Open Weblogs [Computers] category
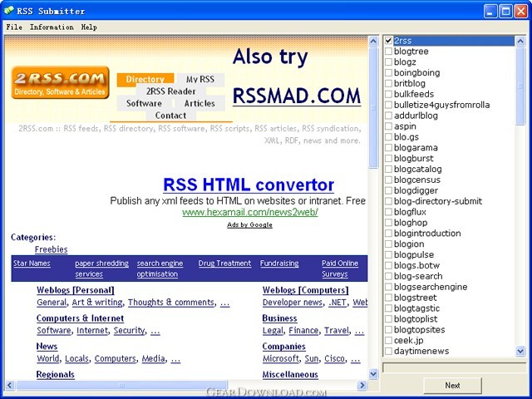This screenshot has width=532, height=399. click(305, 290)
